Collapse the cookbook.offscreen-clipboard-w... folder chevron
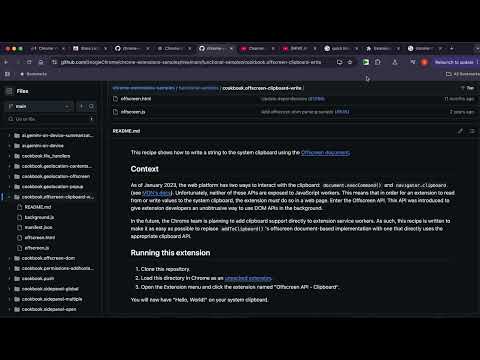The height and width of the screenshot is (360, 480). [x=9, y=197]
